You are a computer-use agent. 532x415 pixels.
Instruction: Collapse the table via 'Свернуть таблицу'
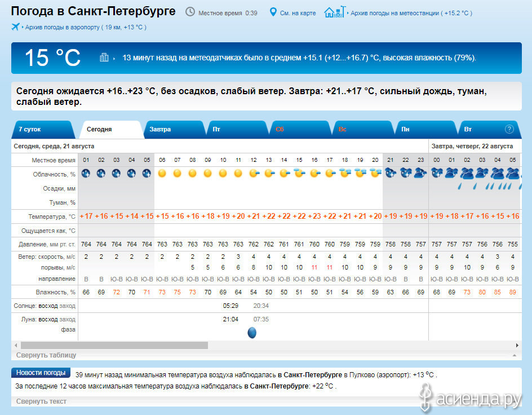pyautogui.click(x=46, y=355)
